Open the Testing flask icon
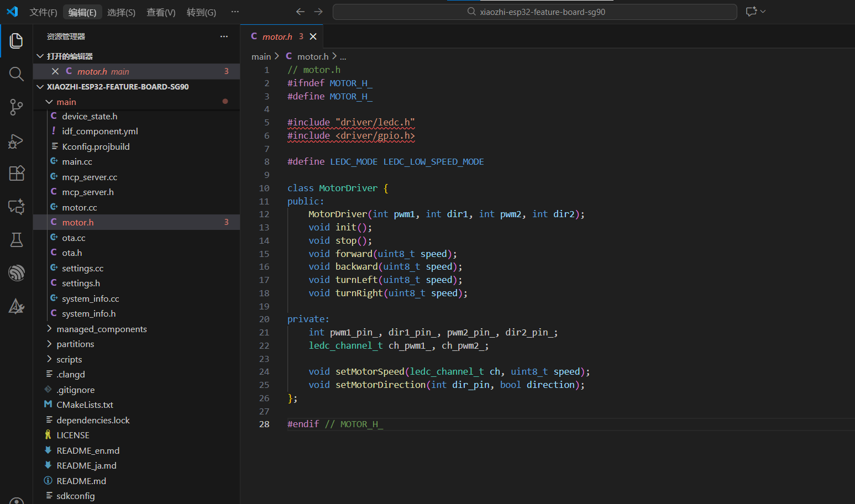The image size is (855, 504). tap(16, 240)
